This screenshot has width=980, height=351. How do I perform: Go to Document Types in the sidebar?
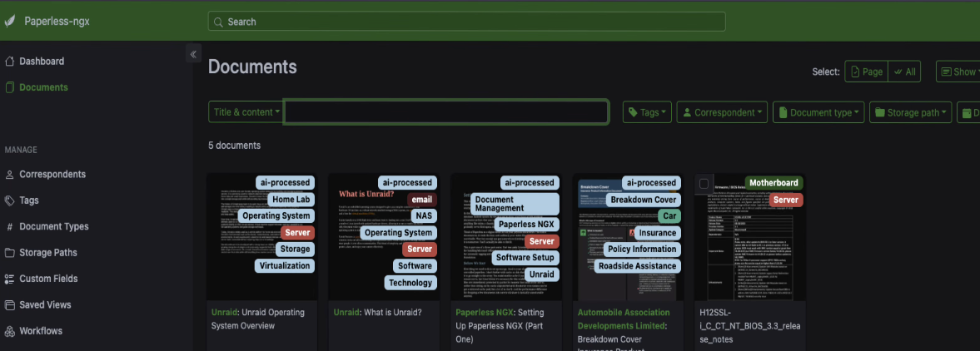53,227
